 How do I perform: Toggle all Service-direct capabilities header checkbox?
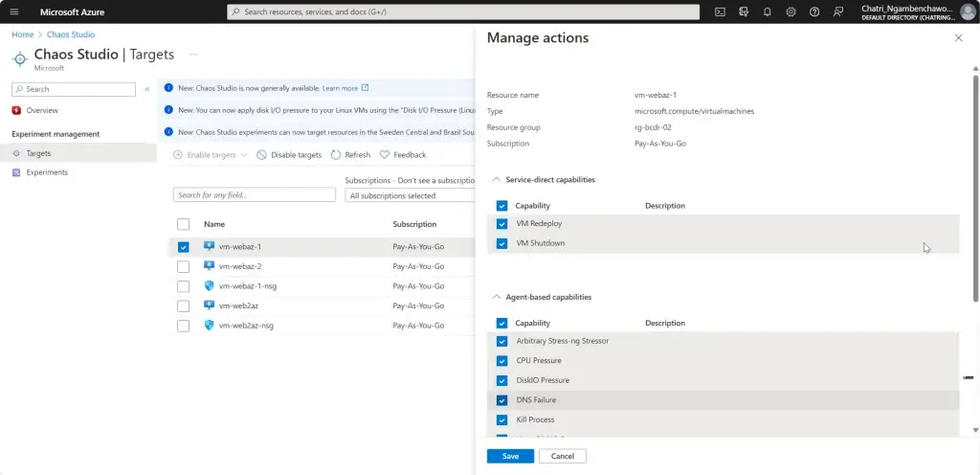[501, 206]
